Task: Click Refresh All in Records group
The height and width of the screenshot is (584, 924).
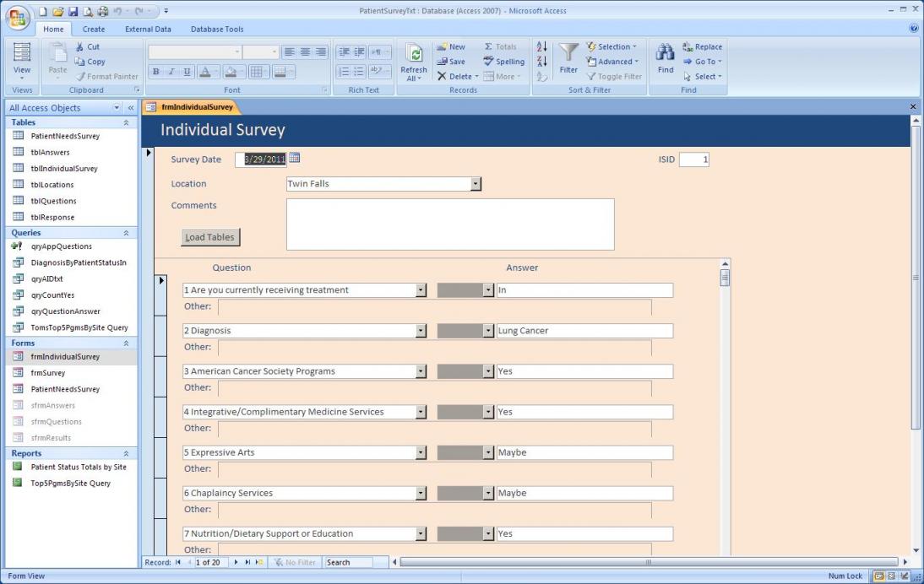Action: (x=414, y=62)
